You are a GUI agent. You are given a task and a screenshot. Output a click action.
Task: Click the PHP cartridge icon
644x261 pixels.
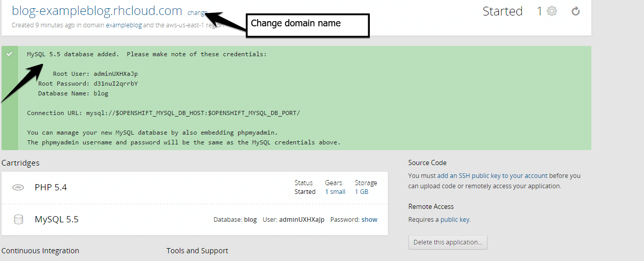click(x=18, y=187)
